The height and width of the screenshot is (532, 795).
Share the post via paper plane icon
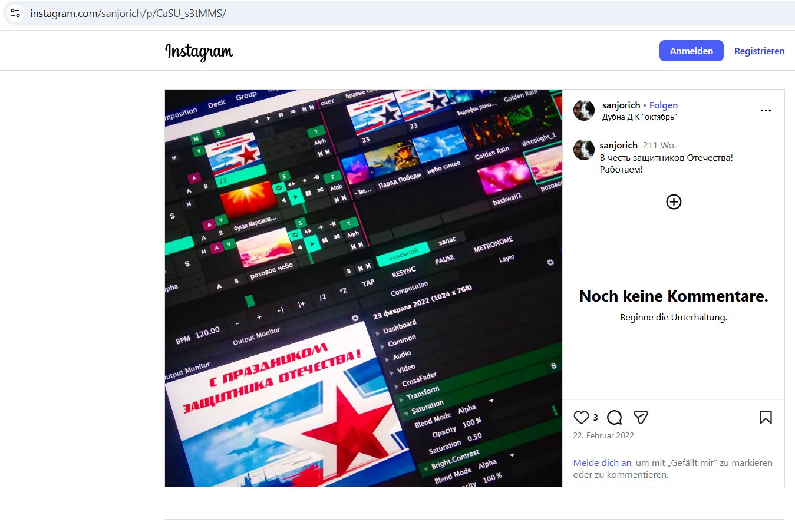point(641,417)
